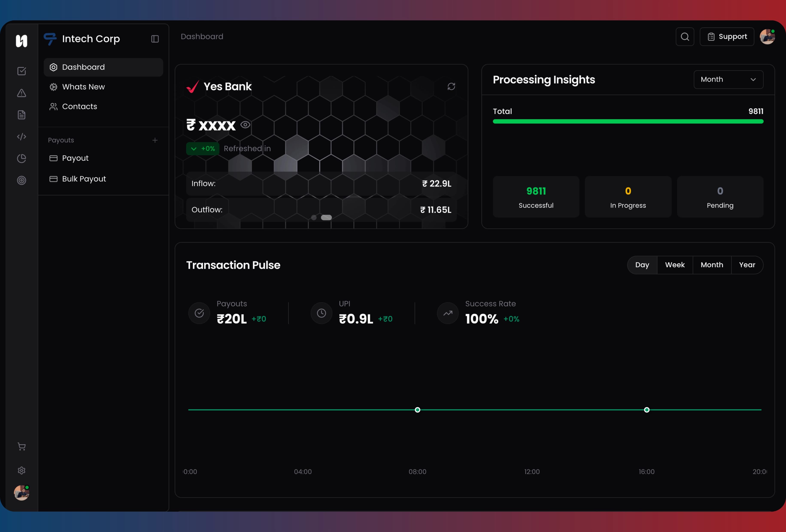This screenshot has height=532, width=786.
Task: Click the green Total progress bar
Action: pyautogui.click(x=628, y=122)
